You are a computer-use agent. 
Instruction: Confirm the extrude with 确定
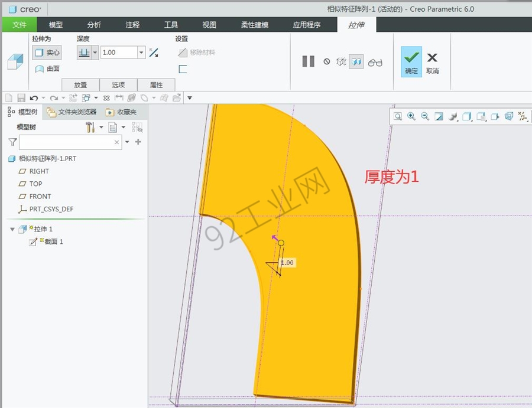coord(411,61)
